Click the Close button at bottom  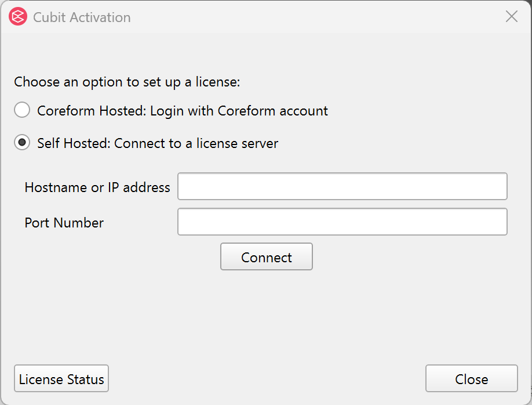pyautogui.click(x=472, y=378)
